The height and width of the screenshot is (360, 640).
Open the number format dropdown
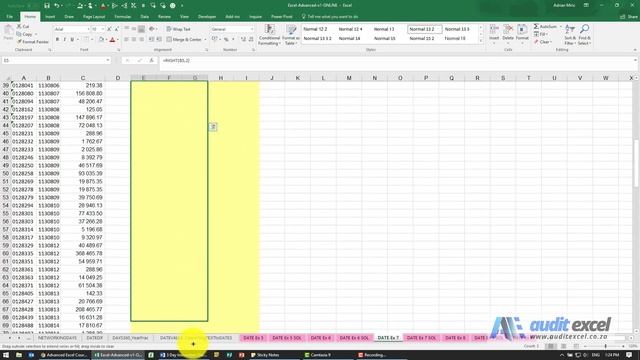(x=252, y=29)
